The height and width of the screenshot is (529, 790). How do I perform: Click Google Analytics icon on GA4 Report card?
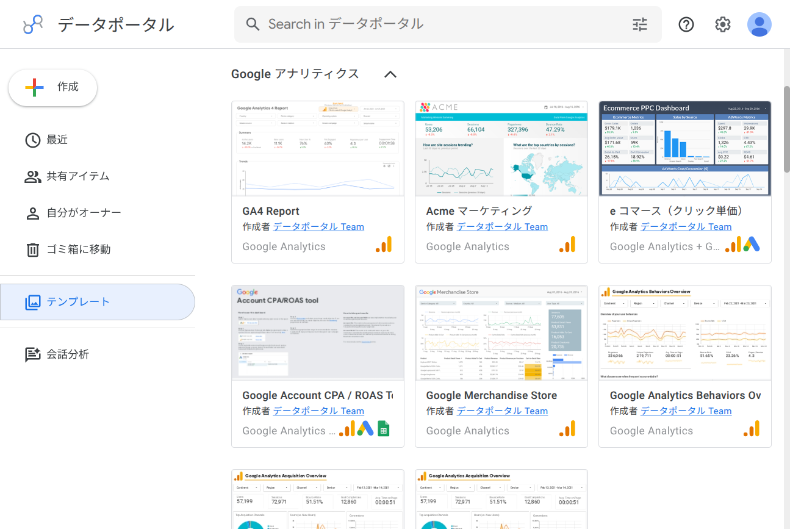[384, 244]
